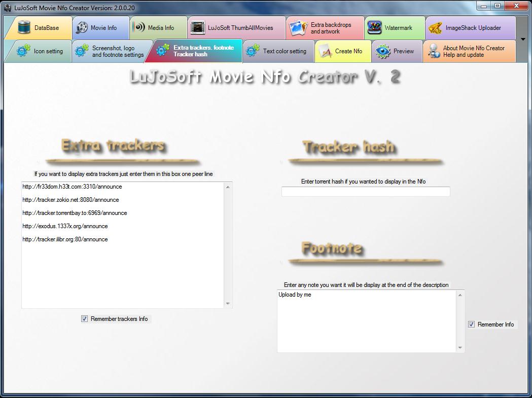Toggle Remember Info checkbox beside footnote
532x398 pixels.
tap(471, 324)
